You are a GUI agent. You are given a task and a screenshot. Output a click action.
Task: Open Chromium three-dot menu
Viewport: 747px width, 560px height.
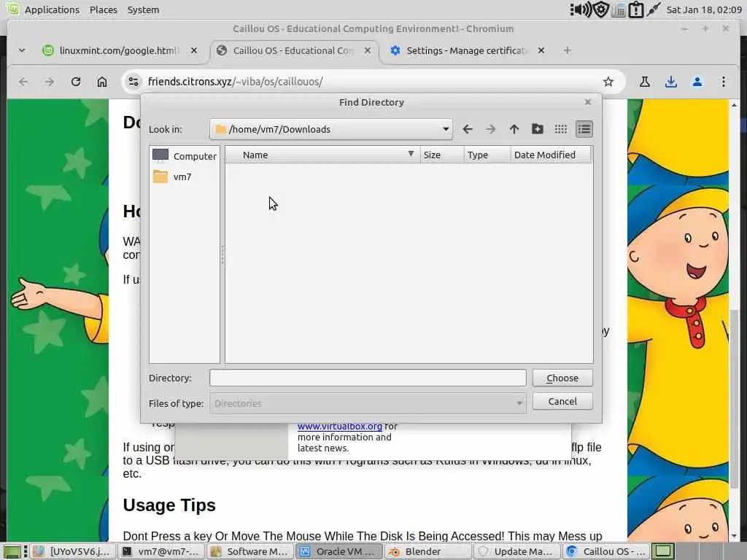tap(723, 82)
